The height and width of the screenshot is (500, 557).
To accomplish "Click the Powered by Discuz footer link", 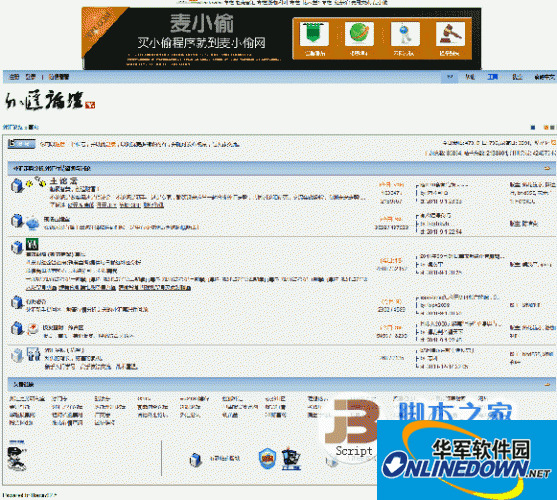I will pos(29,495).
